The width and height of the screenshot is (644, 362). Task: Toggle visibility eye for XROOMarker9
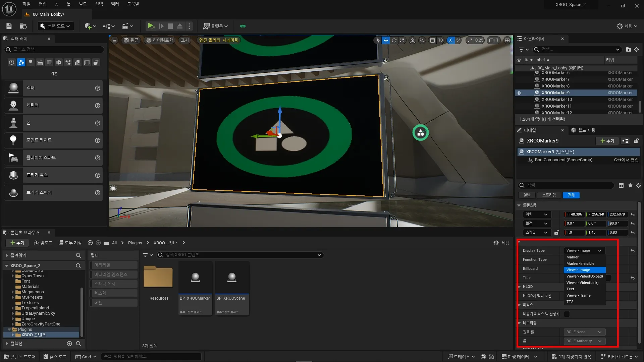pos(519,93)
